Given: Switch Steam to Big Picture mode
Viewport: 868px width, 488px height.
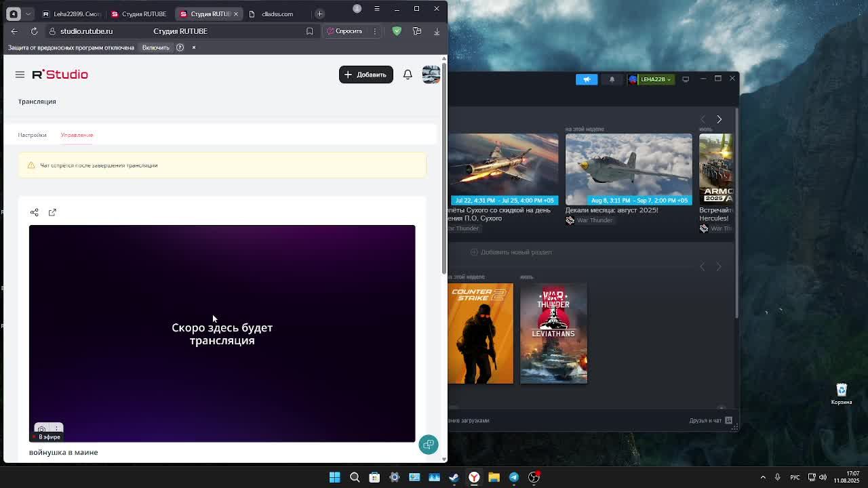Looking at the screenshot, I should pyautogui.click(x=686, y=79).
